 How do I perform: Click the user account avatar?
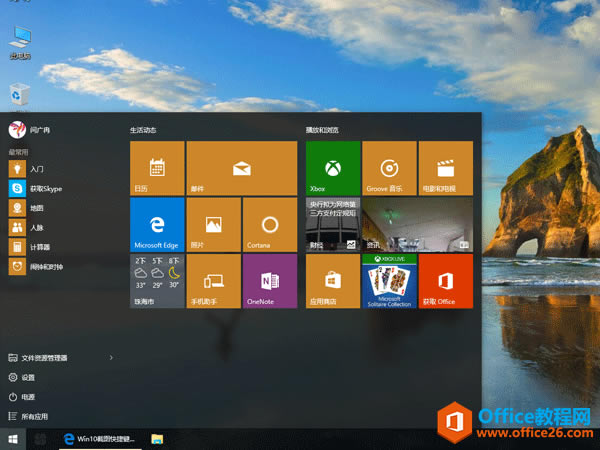click(17, 130)
